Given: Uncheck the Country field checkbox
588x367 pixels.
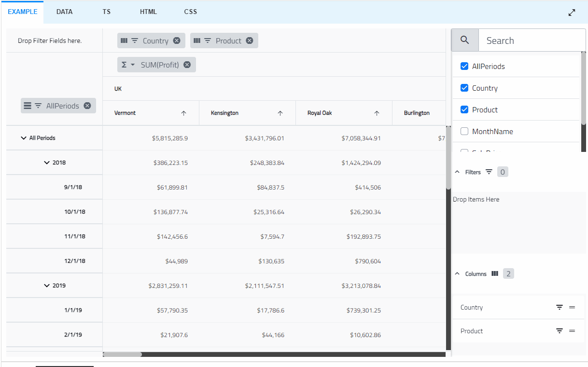Looking at the screenshot, I should [464, 88].
